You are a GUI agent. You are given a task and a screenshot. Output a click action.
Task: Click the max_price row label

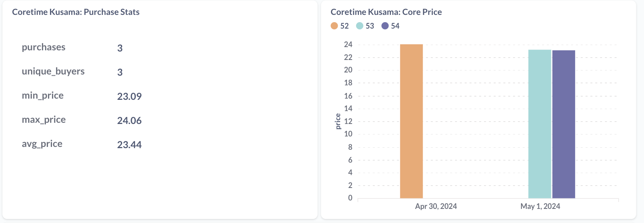coord(44,120)
